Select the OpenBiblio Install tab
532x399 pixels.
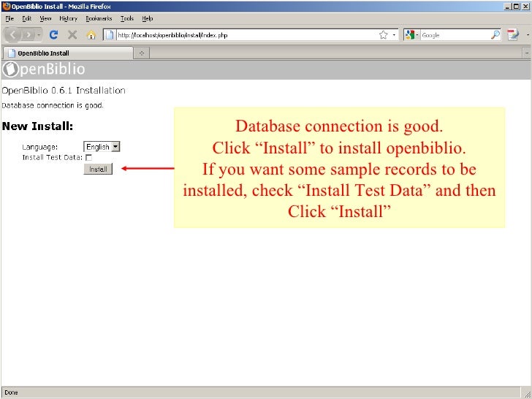[x=68, y=53]
